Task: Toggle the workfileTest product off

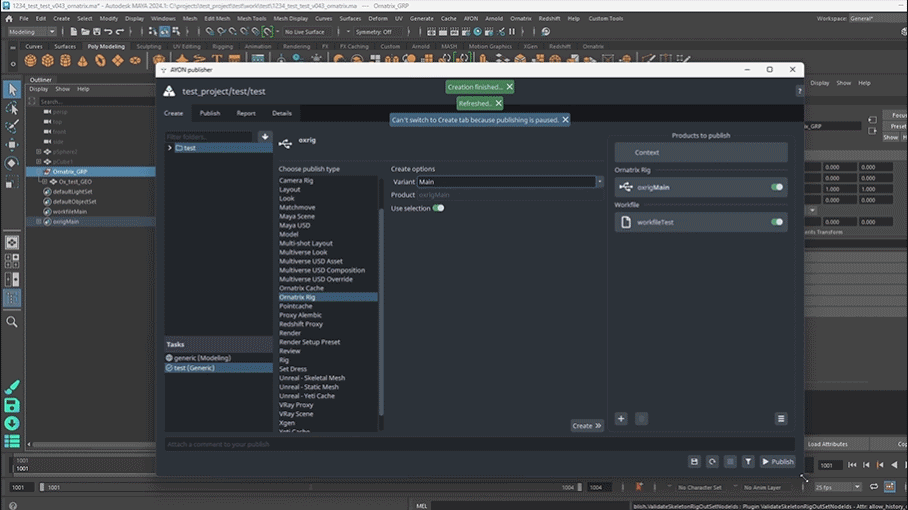Action: pos(777,222)
